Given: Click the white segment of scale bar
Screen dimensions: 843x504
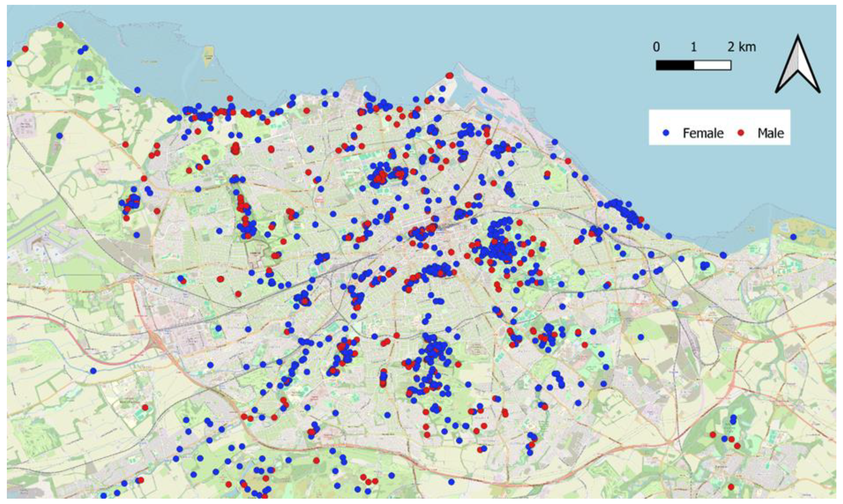Looking at the screenshot, I should [712, 65].
